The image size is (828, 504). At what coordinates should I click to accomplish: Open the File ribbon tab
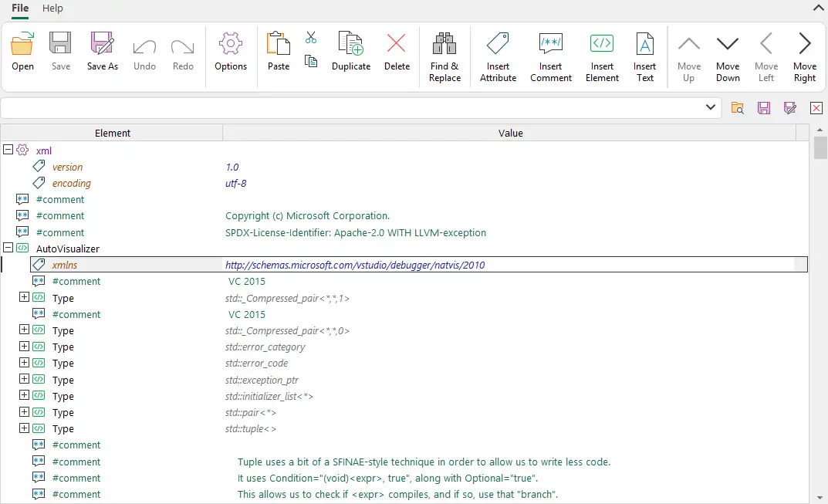[20, 8]
